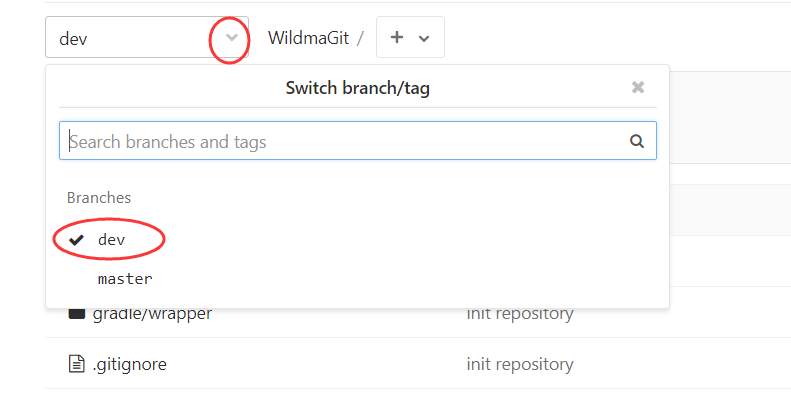This screenshot has height=402, width=791.
Task: Click the checkmark beside dev
Action: (x=76, y=240)
